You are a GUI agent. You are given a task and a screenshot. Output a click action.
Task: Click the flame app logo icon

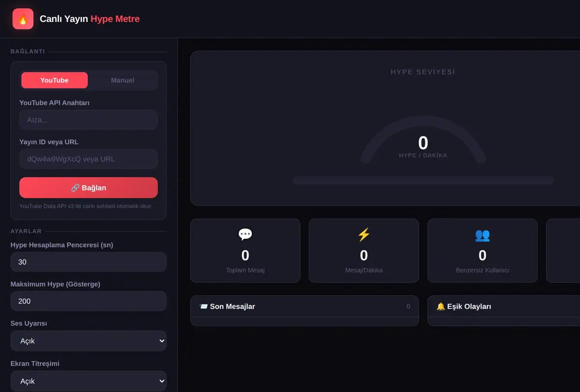(x=23, y=19)
